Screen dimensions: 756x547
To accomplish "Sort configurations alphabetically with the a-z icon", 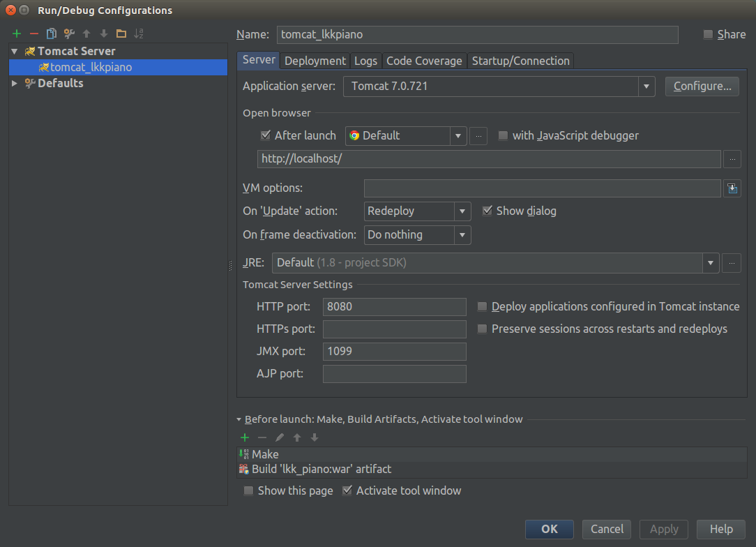I will pyautogui.click(x=139, y=33).
